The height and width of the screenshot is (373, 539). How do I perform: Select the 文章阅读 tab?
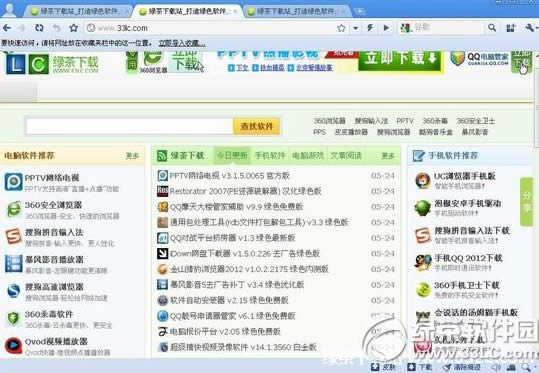tap(346, 156)
